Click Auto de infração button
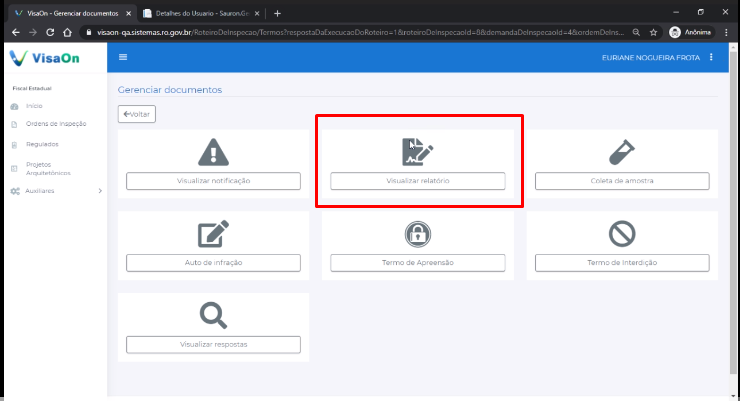The image size is (740, 401). pos(213,262)
